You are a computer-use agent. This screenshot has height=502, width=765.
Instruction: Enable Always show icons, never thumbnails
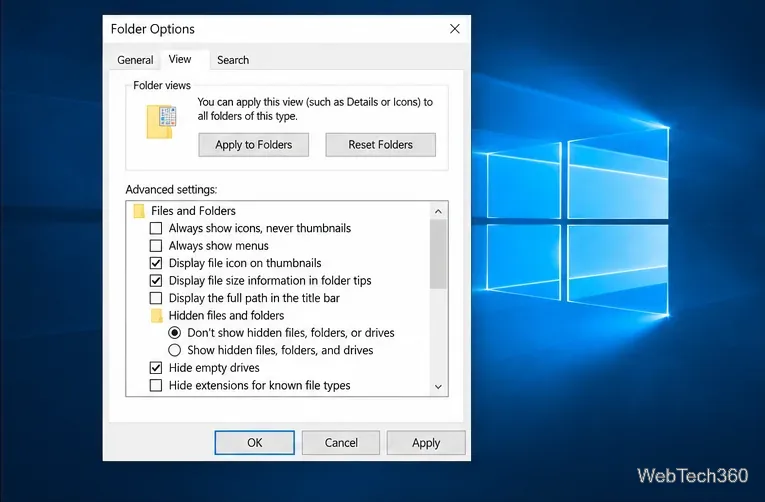click(x=156, y=228)
